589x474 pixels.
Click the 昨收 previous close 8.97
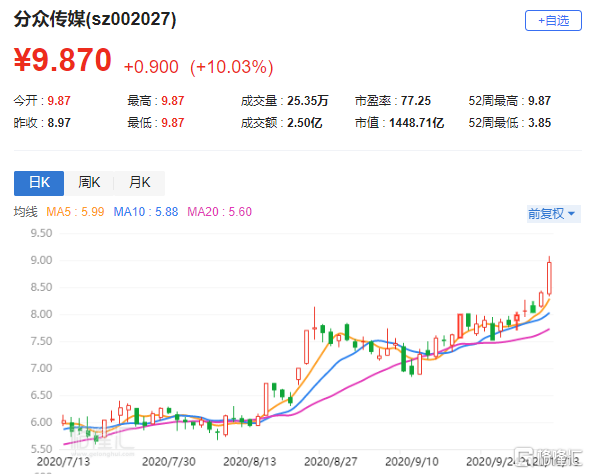click(59, 123)
